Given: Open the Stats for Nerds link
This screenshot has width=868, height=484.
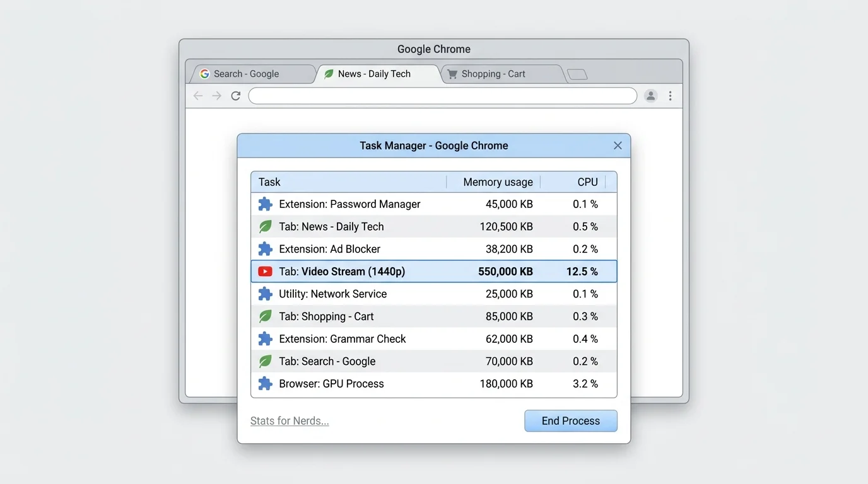Looking at the screenshot, I should 290,421.
